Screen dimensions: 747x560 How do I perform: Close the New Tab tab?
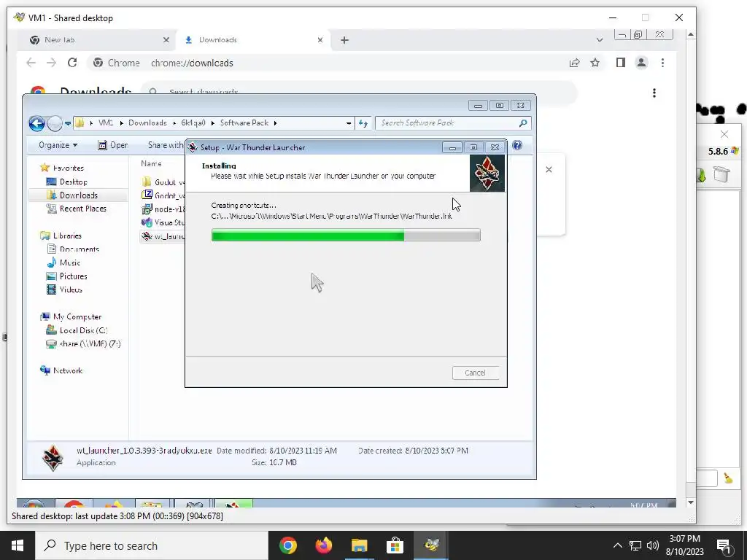166,40
